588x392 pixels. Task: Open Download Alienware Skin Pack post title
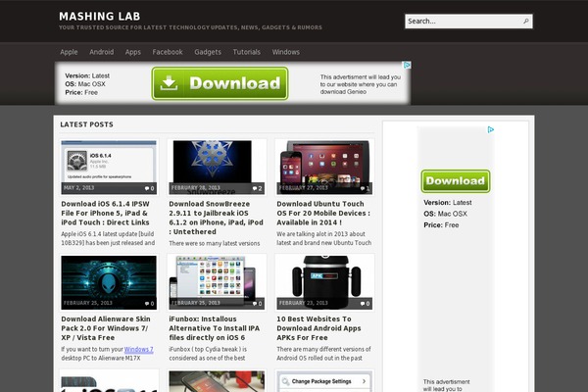tap(106, 328)
